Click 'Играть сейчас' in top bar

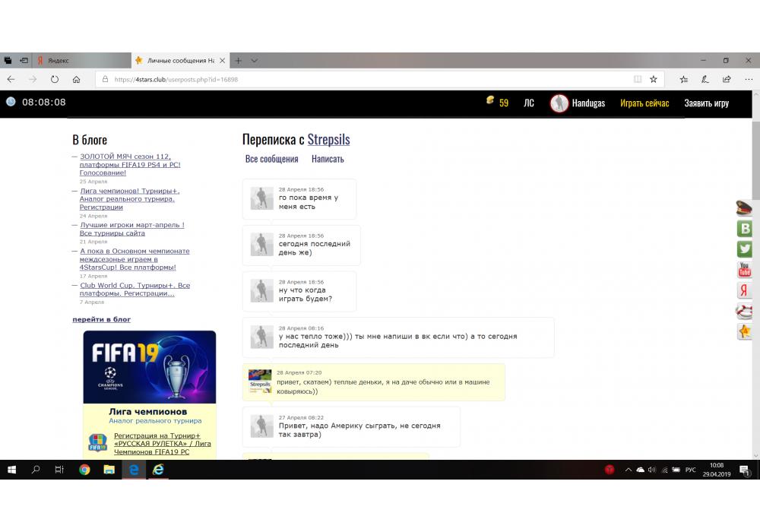pos(644,103)
